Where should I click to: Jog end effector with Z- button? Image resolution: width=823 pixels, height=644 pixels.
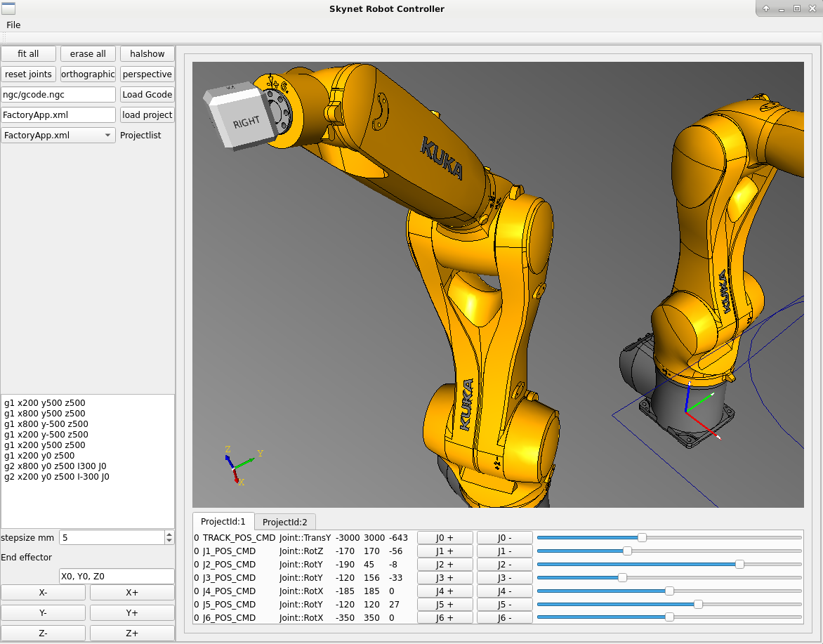43,633
